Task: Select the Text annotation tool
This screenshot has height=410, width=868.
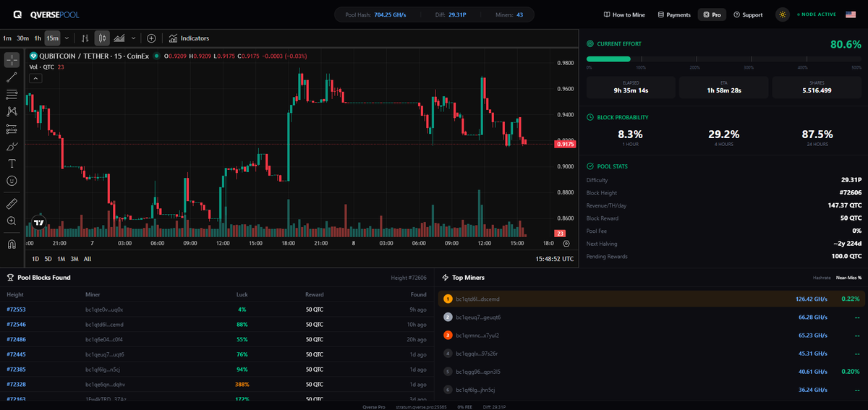Action: pyautogui.click(x=12, y=163)
